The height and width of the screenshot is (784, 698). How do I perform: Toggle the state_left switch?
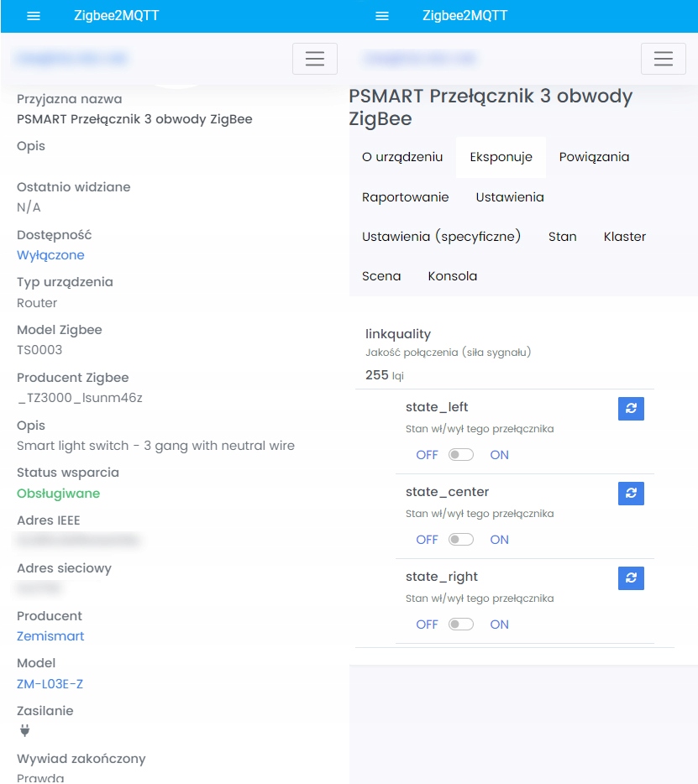(461, 455)
